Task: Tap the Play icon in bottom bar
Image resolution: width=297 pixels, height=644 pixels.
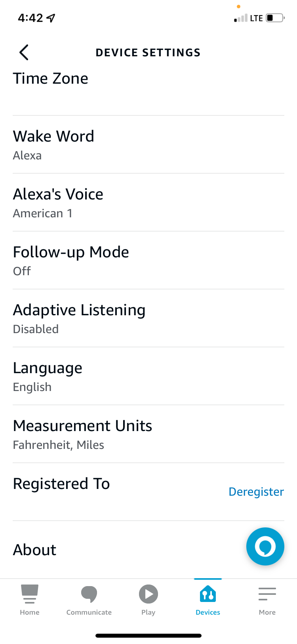Action: (148, 594)
